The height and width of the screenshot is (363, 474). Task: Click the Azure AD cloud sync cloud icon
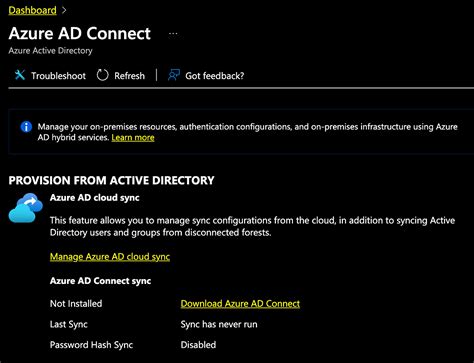[26, 208]
